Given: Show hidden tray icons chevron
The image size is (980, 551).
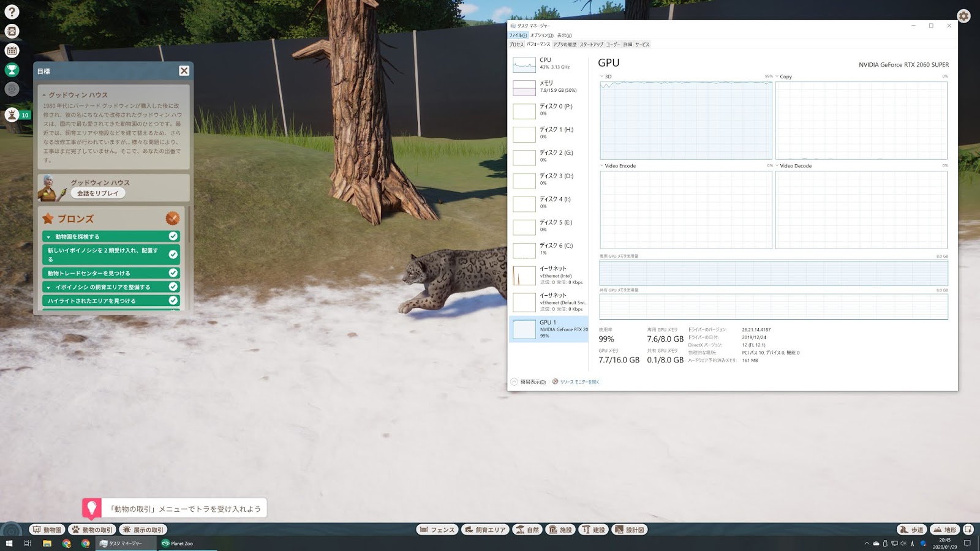Looking at the screenshot, I should (867, 543).
